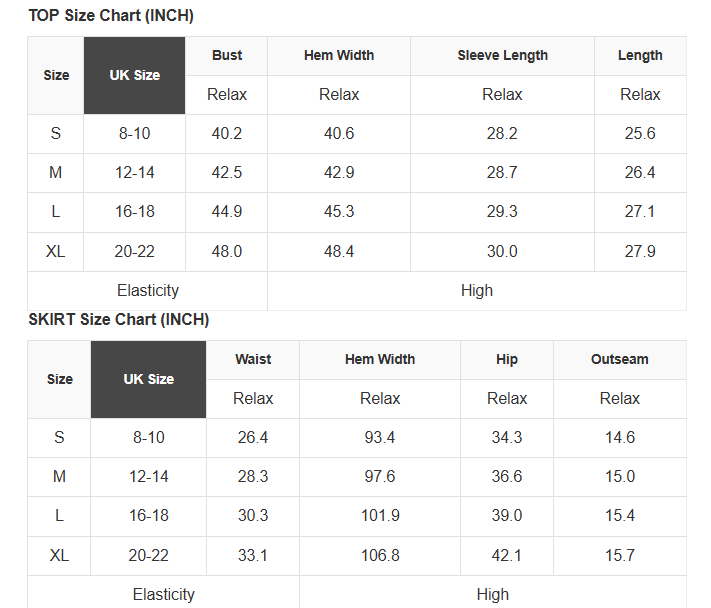The height and width of the screenshot is (608, 711).
Task: Click the 48.4 hem width cell
Action: pos(339,251)
